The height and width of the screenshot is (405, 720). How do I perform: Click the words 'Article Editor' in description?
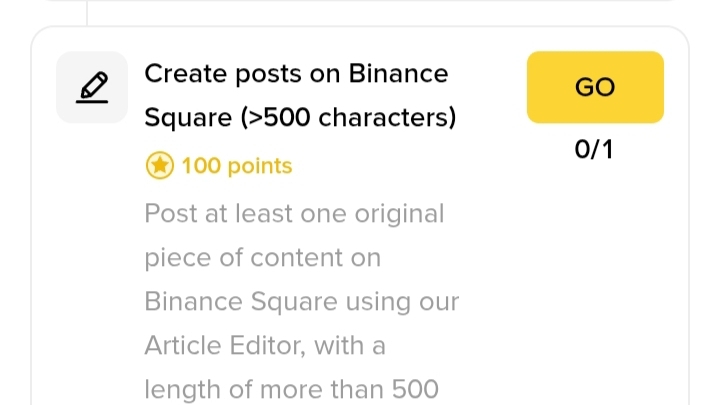pyautogui.click(x=224, y=345)
